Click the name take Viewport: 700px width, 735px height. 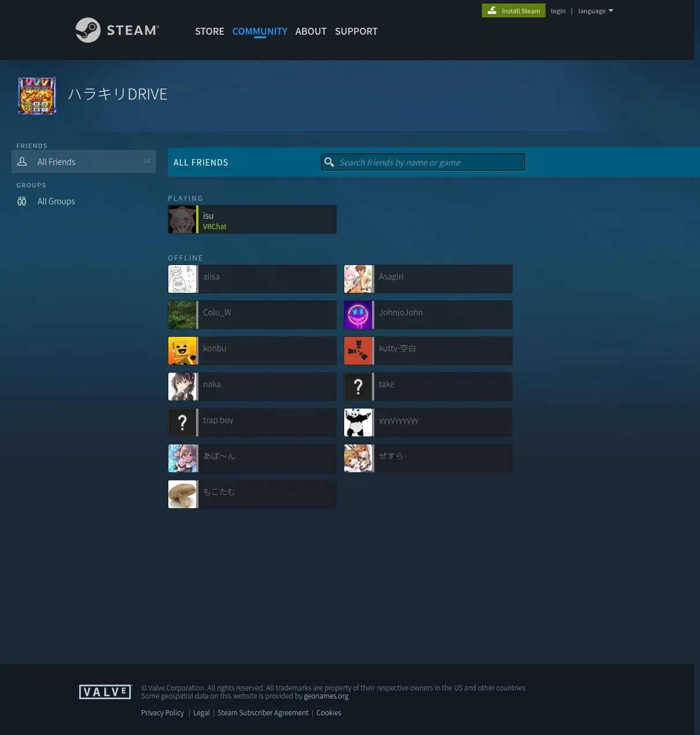pyautogui.click(x=386, y=384)
